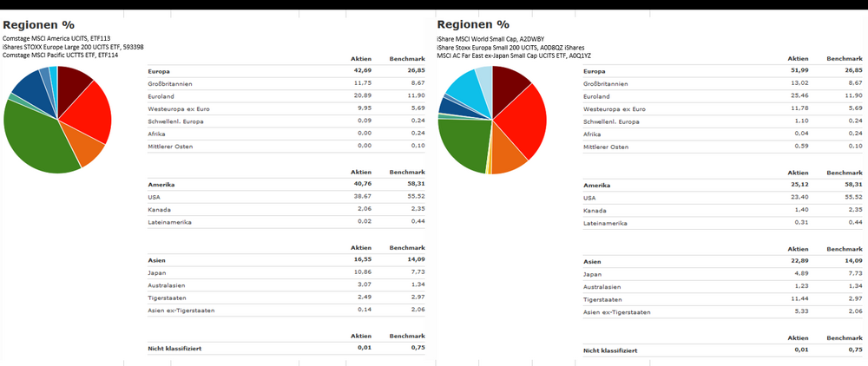Screen dimensions: 868x366
Task: Select Asien Aktien value 16,55
Action: [363, 260]
